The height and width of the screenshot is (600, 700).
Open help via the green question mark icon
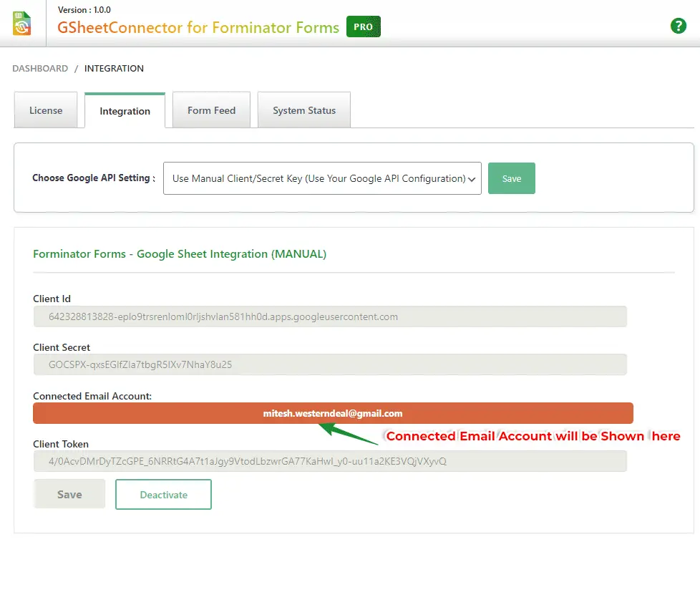pyautogui.click(x=678, y=26)
